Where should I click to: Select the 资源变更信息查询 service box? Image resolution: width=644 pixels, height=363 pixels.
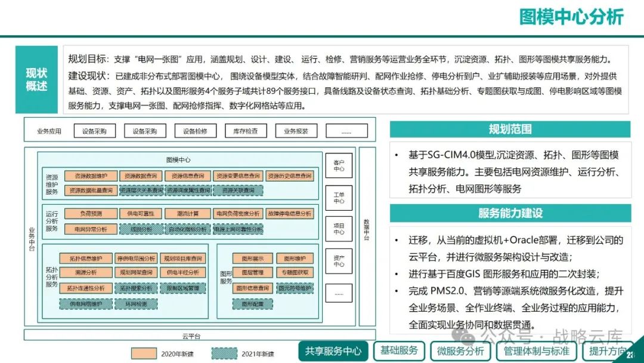click(238, 176)
